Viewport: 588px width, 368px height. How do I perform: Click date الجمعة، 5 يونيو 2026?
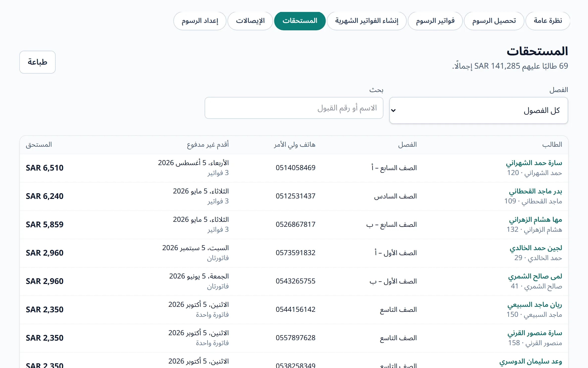coord(199,276)
